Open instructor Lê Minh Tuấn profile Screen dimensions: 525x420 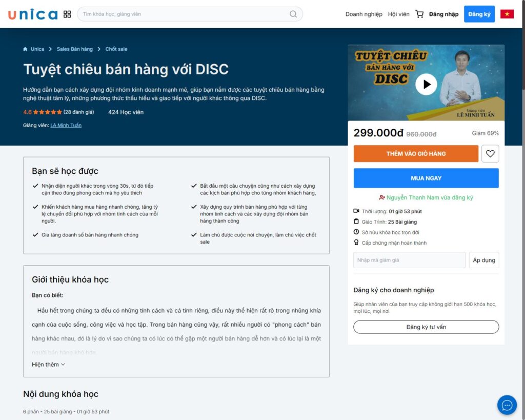66,125
